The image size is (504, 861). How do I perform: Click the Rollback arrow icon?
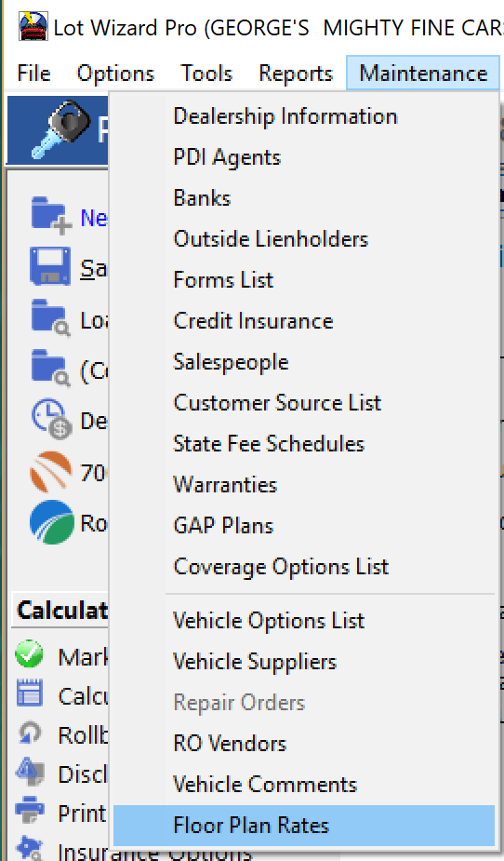(30, 733)
